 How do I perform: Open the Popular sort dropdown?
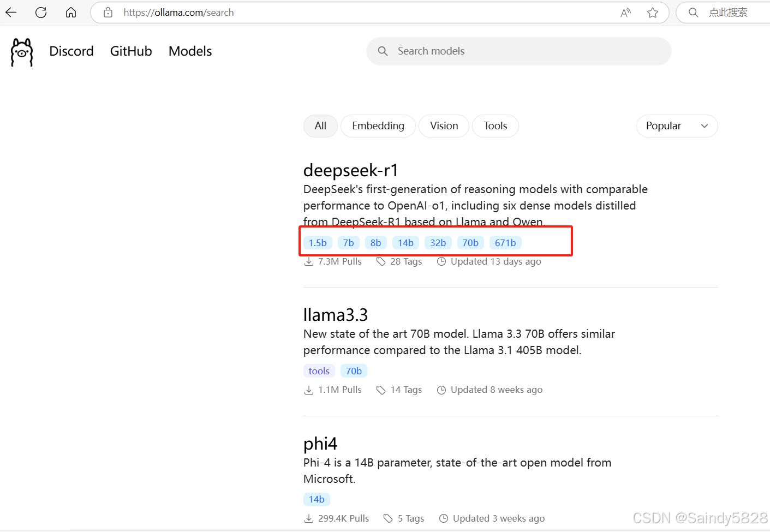[x=677, y=126]
